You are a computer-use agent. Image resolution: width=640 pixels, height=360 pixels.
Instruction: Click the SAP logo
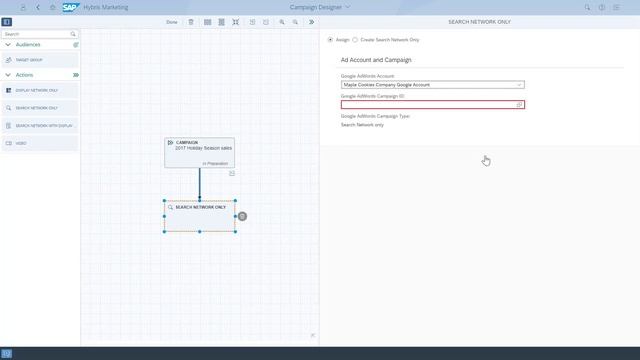click(x=71, y=7)
